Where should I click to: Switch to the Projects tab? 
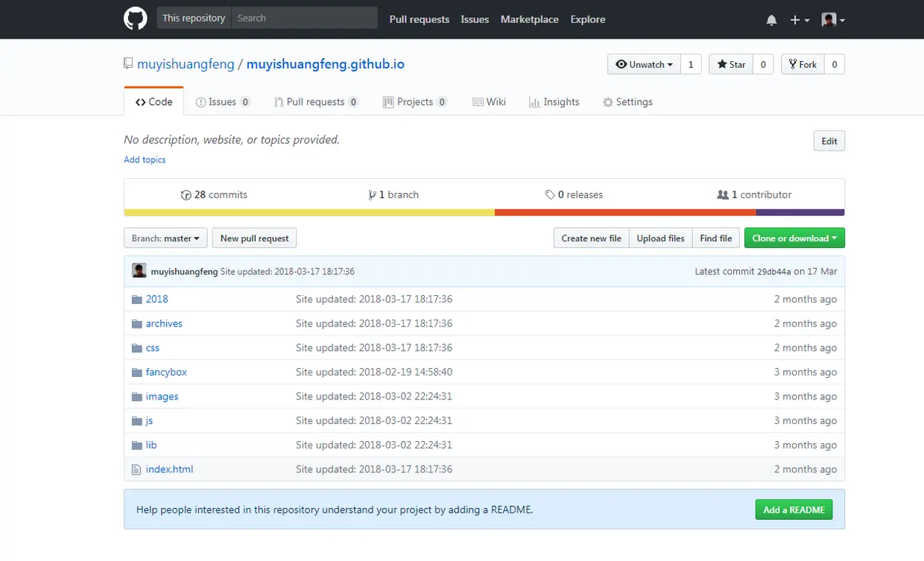pos(415,102)
